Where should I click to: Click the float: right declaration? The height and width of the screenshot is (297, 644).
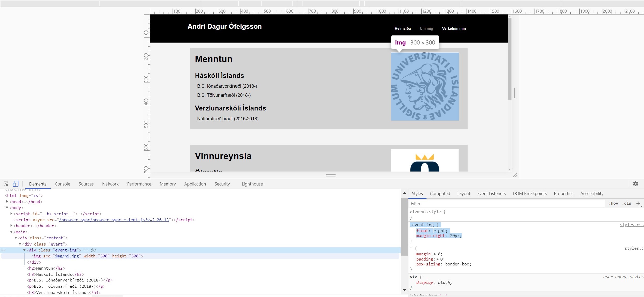[432, 231]
